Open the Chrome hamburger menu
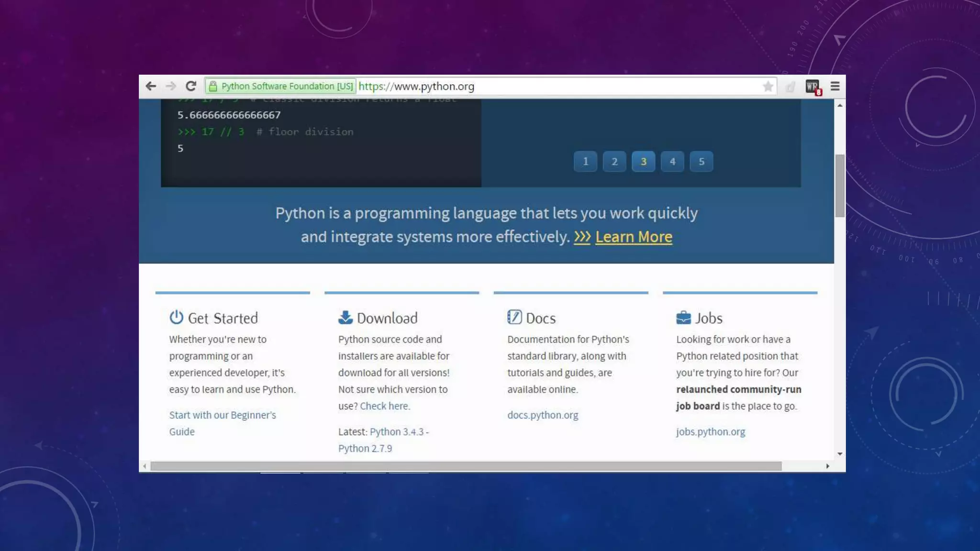 click(835, 86)
